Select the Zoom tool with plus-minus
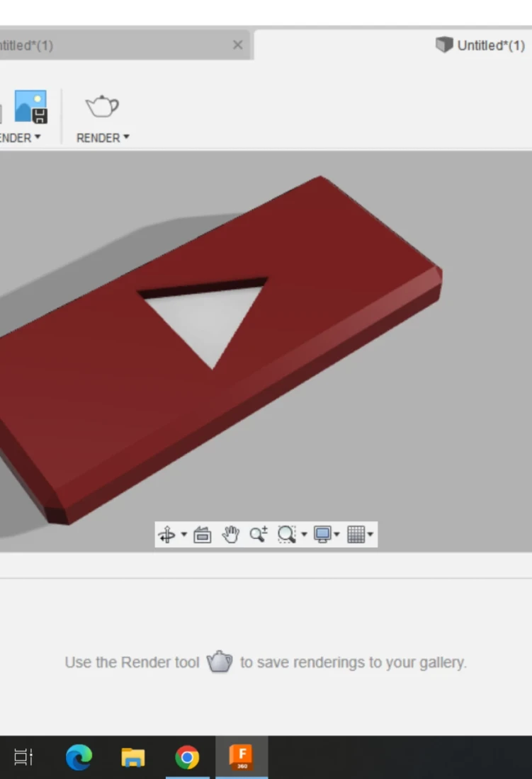 click(x=259, y=534)
